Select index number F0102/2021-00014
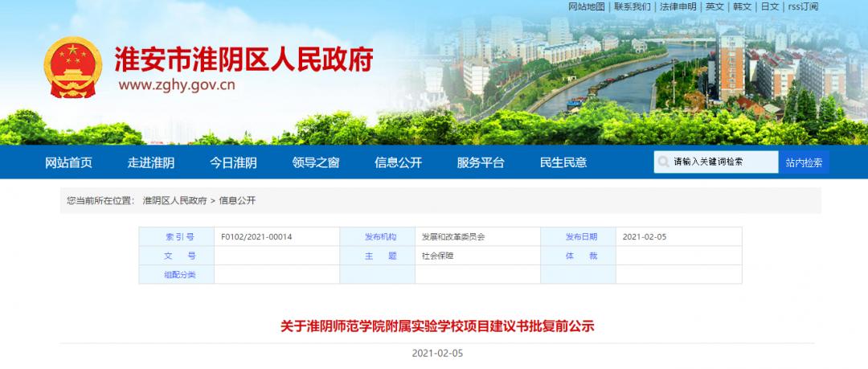 (256, 237)
